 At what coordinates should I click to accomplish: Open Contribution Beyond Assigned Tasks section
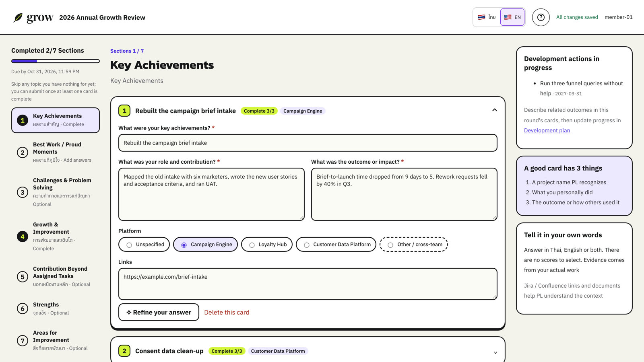[56, 276]
